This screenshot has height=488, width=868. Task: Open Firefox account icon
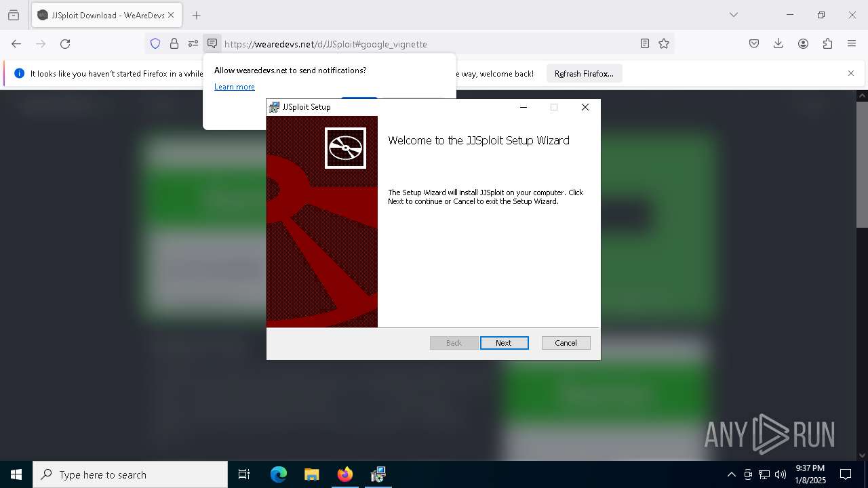tap(803, 44)
